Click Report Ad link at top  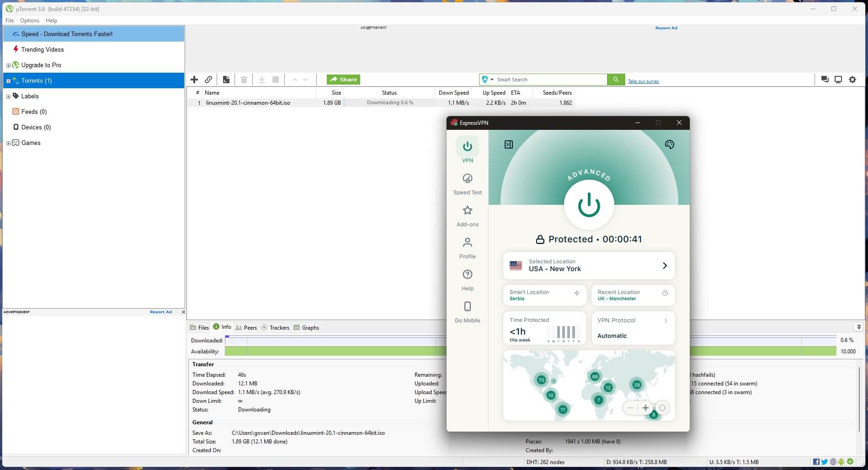point(666,28)
